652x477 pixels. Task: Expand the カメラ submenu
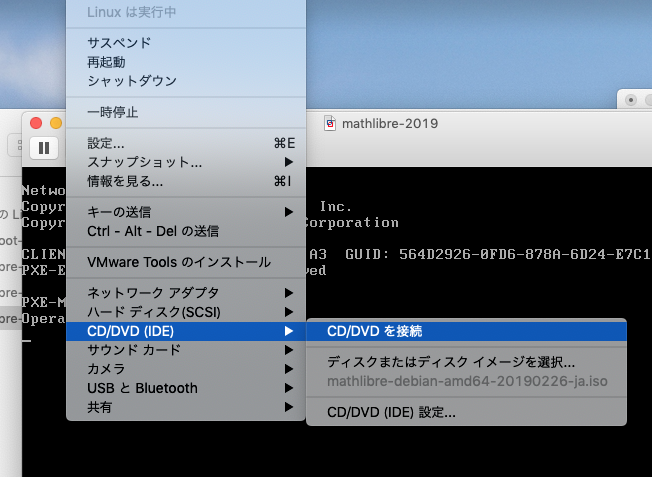(x=186, y=369)
